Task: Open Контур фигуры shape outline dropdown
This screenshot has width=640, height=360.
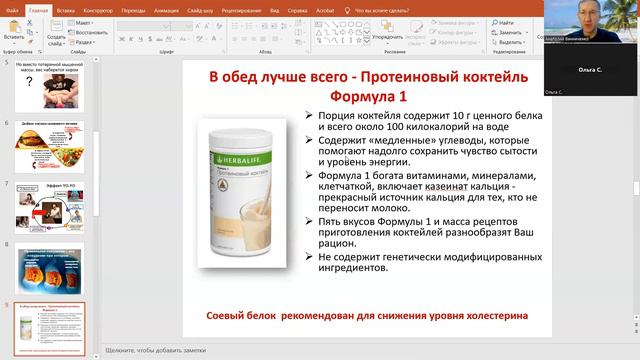Action: (x=453, y=32)
